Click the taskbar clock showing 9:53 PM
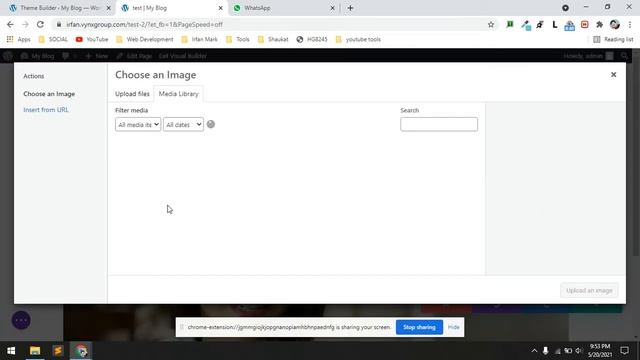Screen dimensions: 640x360 point(600,351)
